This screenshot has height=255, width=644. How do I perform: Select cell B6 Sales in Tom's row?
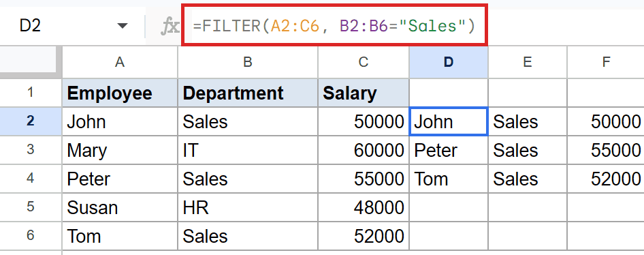tap(248, 236)
